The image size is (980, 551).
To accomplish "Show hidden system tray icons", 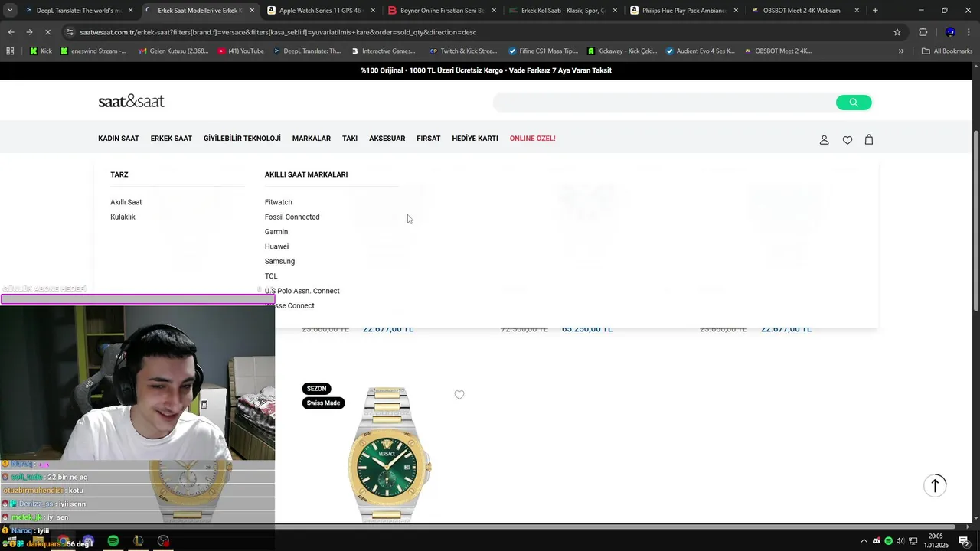I will (864, 541).
